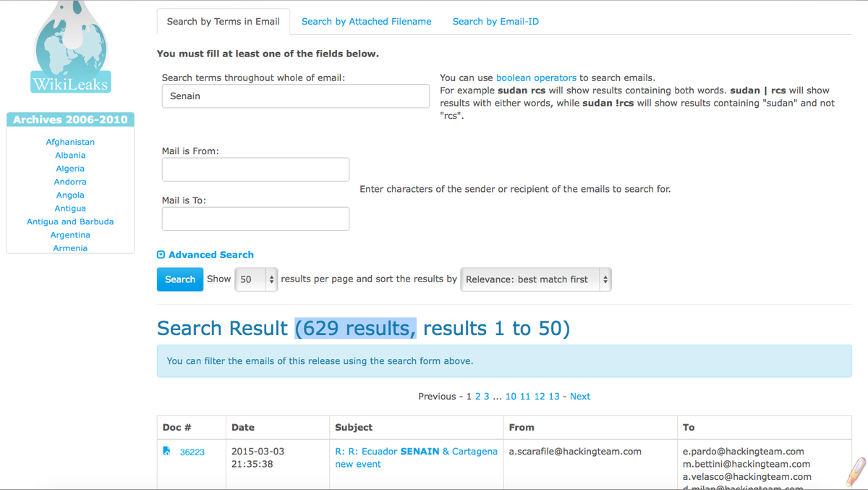The height and width of the screenshot is (490, 868).
Task: Click the Advanced Search expand icon
Action: (161, 255)
